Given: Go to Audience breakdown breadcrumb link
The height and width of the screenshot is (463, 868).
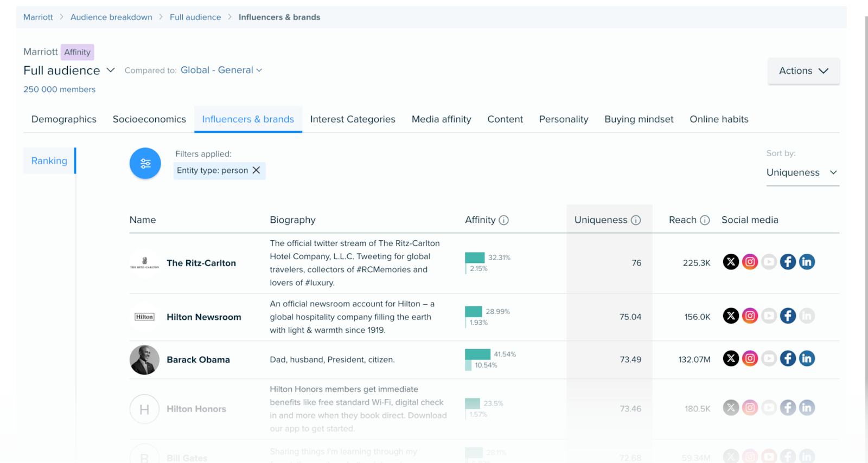Looking at the screenshot, I should pos(111,17).
